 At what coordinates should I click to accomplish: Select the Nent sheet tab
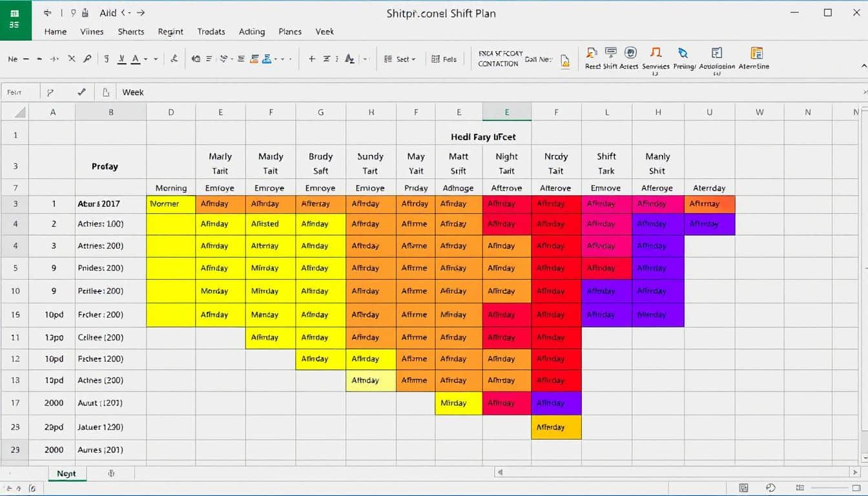[x=67, y=473]
